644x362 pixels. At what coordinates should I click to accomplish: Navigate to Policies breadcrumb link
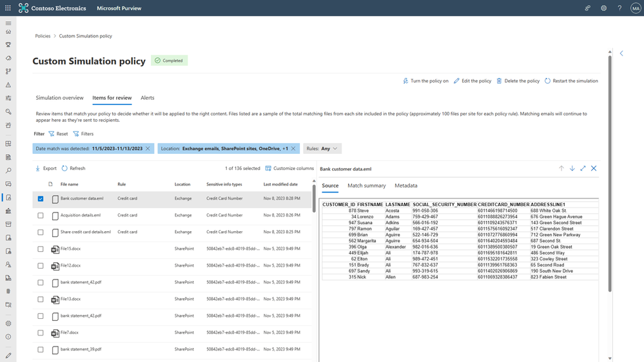click(43, 36)
